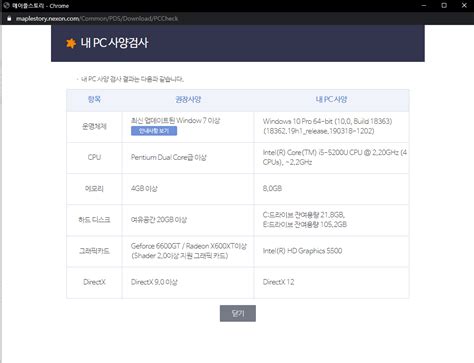
Task: Select the CPU row label
Action: point(94,157)
